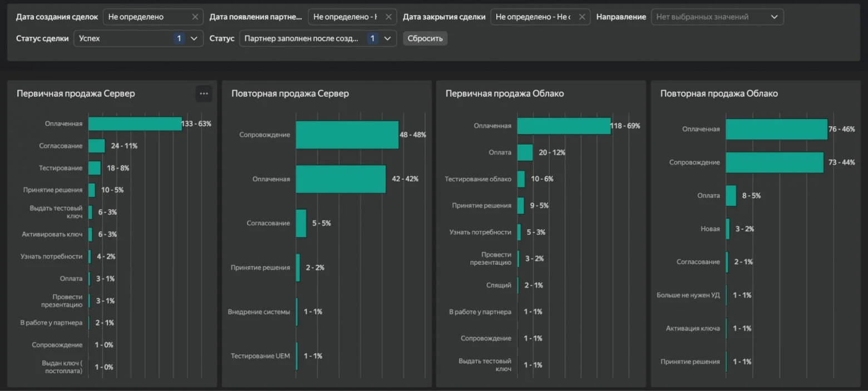The height and width of the screenshot is (391, 868).
Task: Click the "Новая" axis label
Action: (x=711, y=229)
